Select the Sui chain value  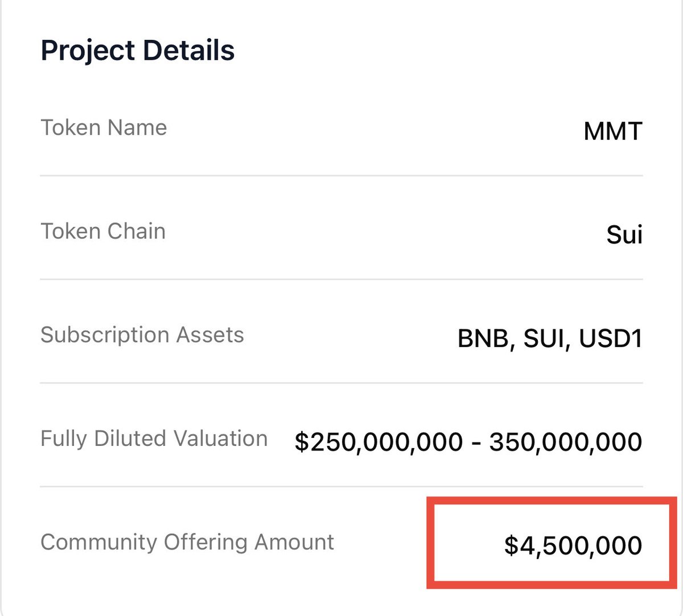624,235
